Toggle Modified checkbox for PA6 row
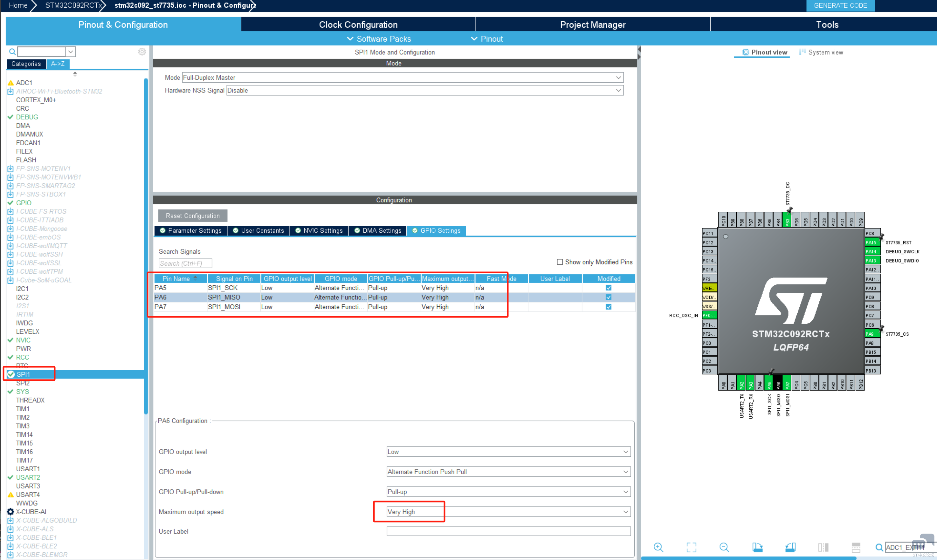Viewport: 937px width, 560px height. (x=609, y=297)
